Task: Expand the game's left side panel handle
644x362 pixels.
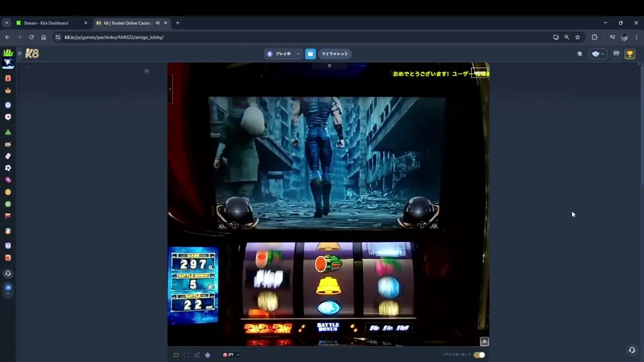Action: (170, 89)
